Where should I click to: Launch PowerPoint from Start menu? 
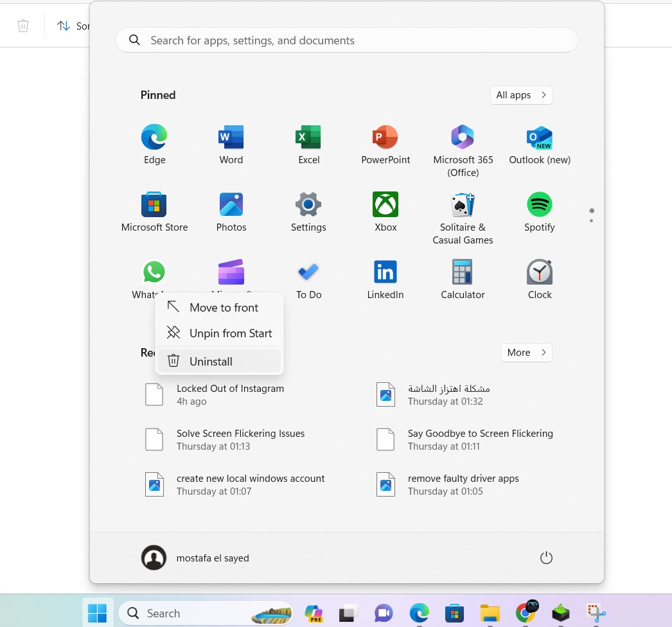pyautogui.click(x=385, y=145)
